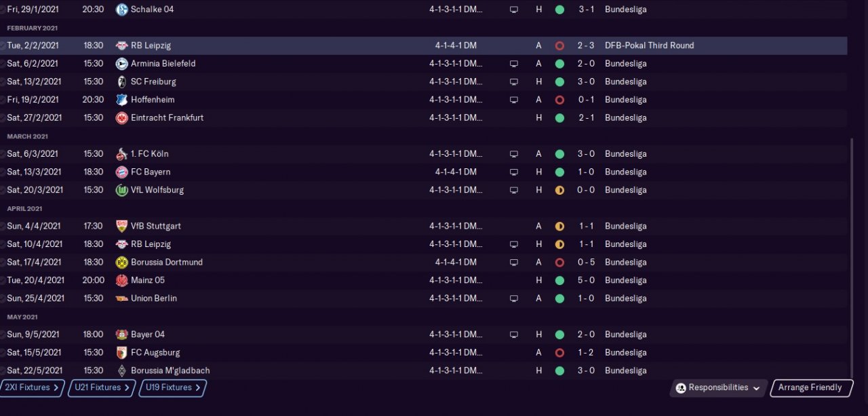
Task: Click the 3 - 0 score against Borussia M'gladbach
Action: (586, 371)
